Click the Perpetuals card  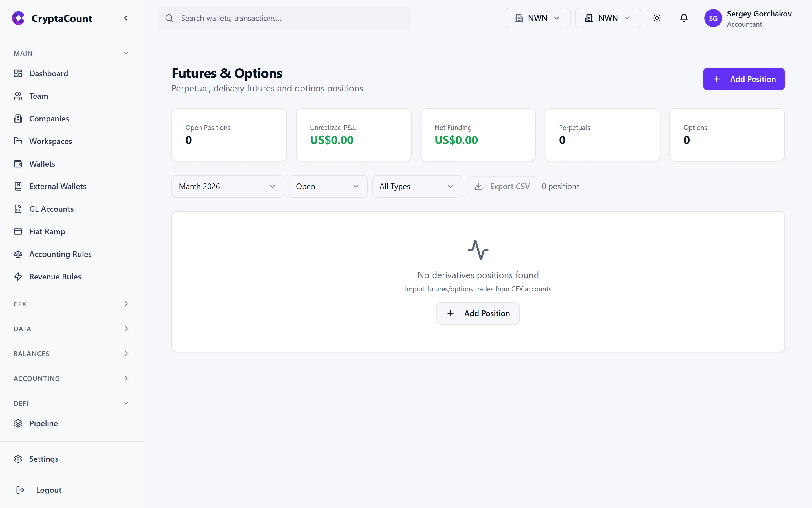tap(602, 135)
